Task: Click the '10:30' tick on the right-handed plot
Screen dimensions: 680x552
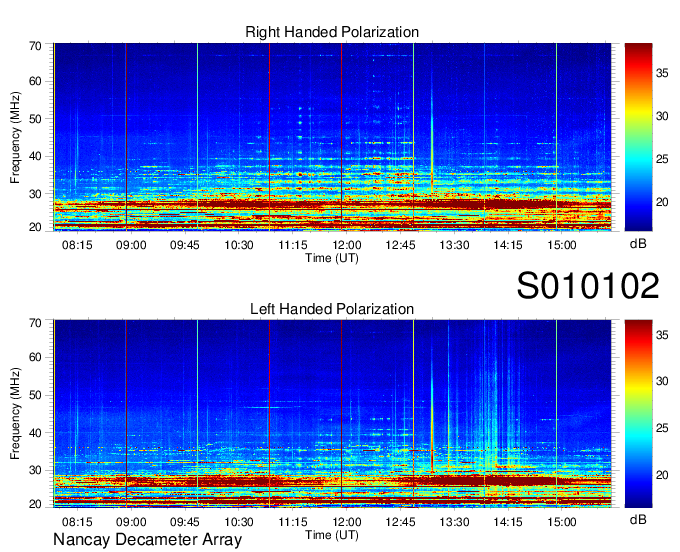Action: 239,245
